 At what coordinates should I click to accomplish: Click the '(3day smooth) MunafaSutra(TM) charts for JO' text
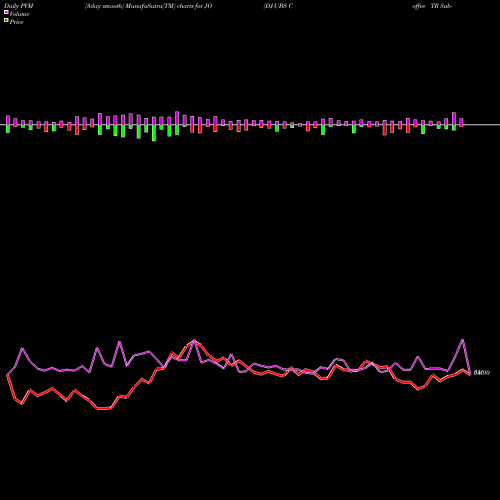148,6
